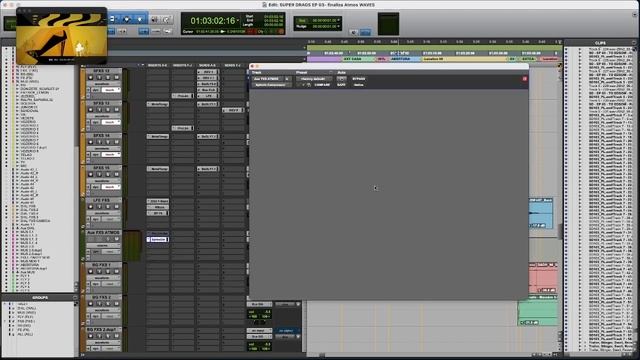The width and height of the screenshot is (640, 360).
Task: Open first insert slot on LFE FXS
Action: point(158,201)
